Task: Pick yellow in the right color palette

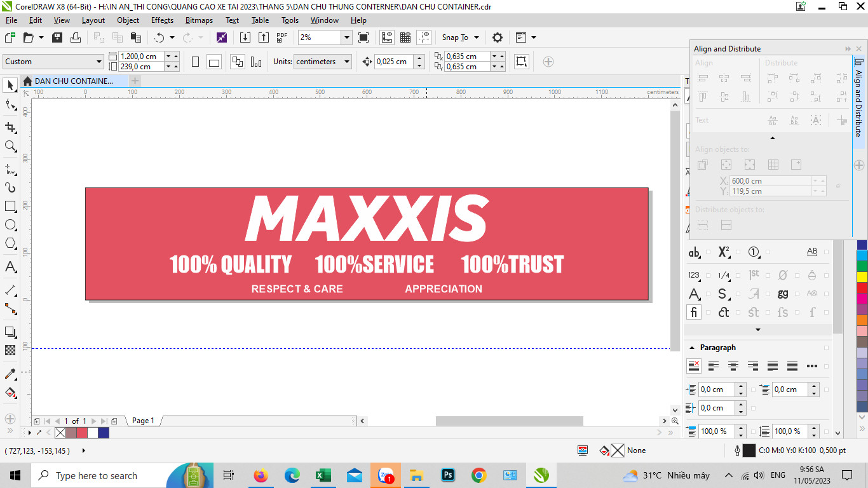Action: [x=862, y=276]
